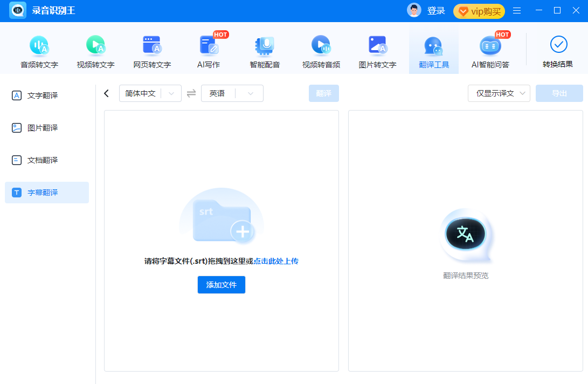The height and width of the screenshot is (384, 588).
Task: Click the srt folder upload drop area
Action: pos(222,218)
